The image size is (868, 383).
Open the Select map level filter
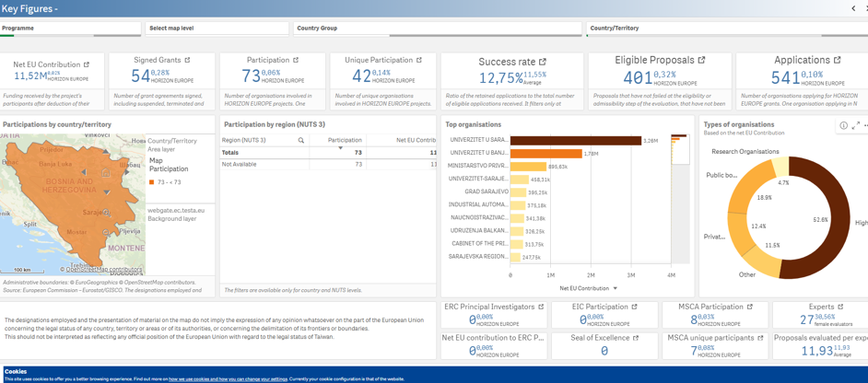pos(217,29)
